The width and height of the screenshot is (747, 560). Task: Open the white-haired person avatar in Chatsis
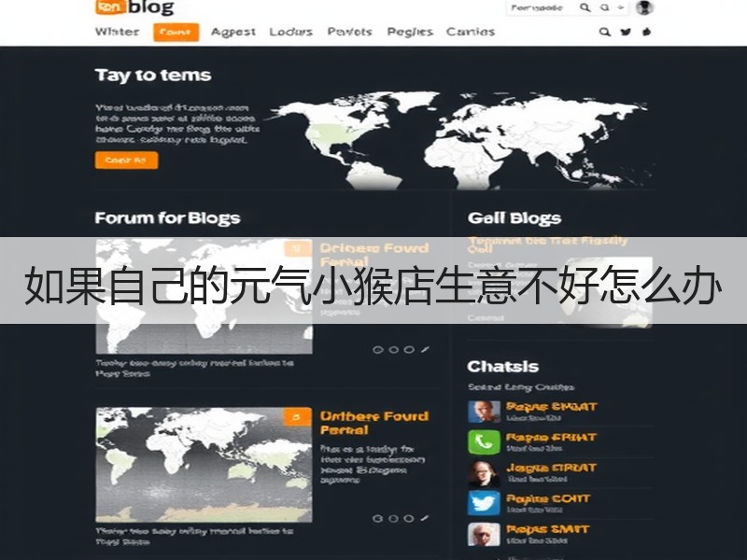pyautogui.click(x=484, y=534)
